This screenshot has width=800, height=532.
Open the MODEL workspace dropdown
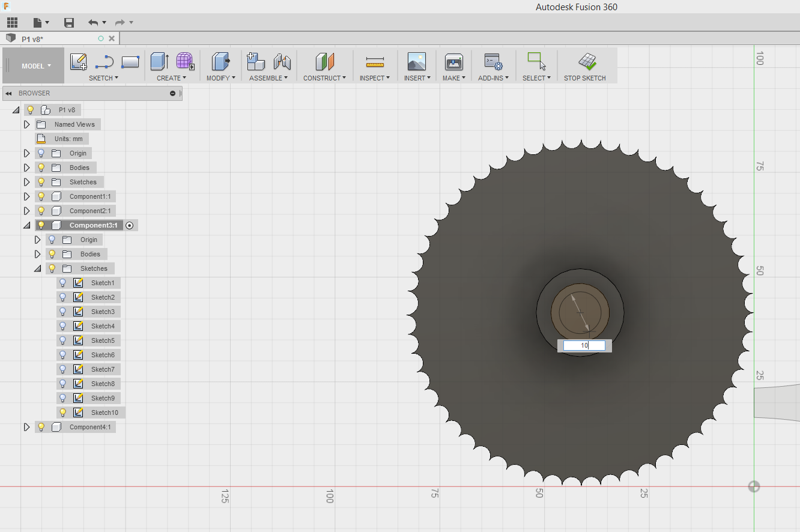pyautogui.click(x=36, y=66)
